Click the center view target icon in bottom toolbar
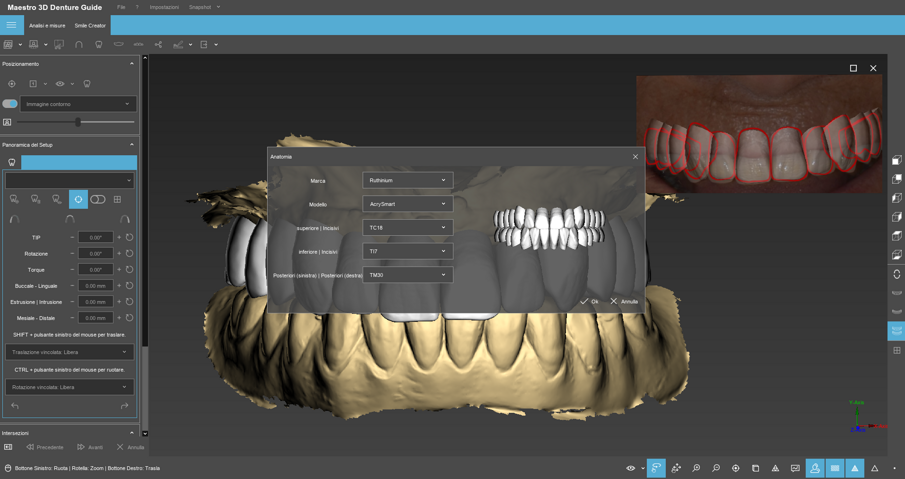 pyautogui.click(x=736, y=468)
